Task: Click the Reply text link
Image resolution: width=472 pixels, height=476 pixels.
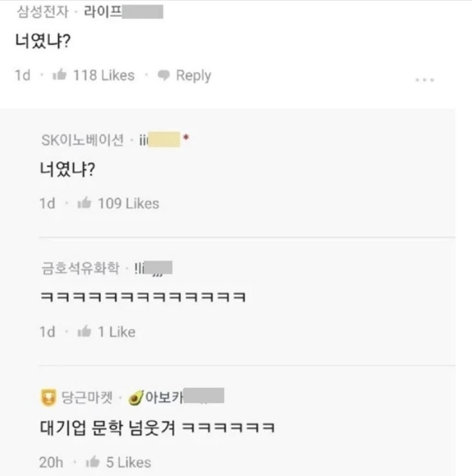Action: [x=193, y=76]
